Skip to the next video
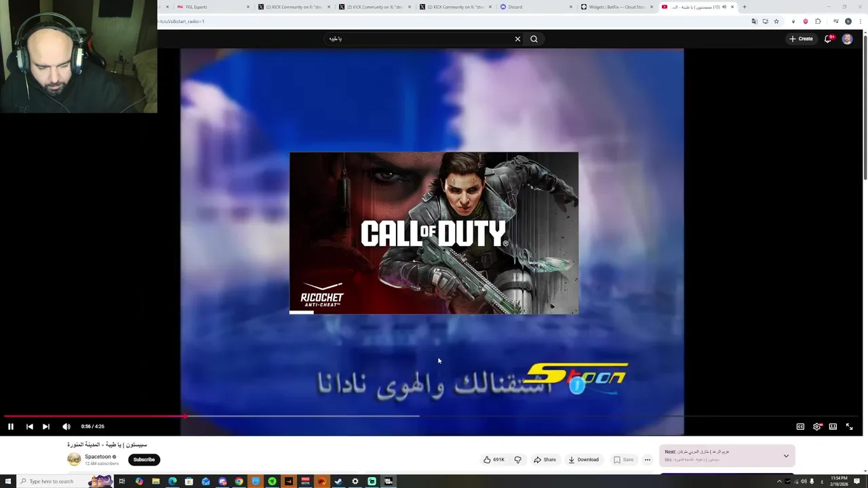868x488 pixels. 45,426
